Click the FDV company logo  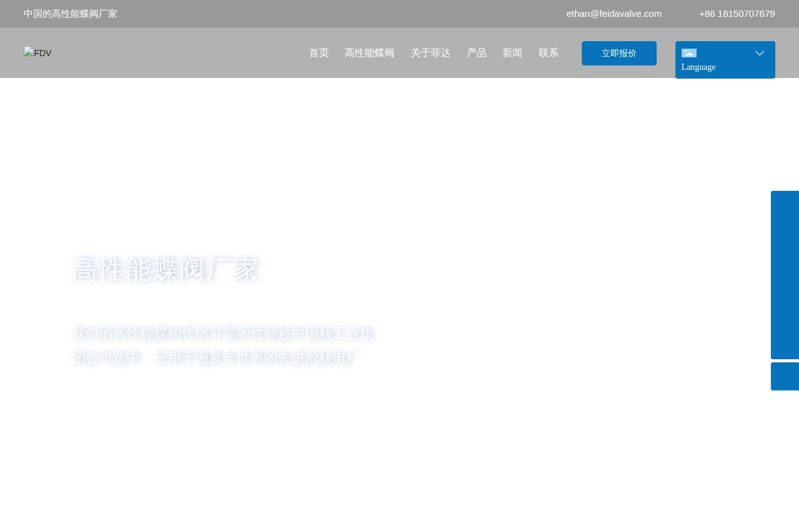click(37, 53)
